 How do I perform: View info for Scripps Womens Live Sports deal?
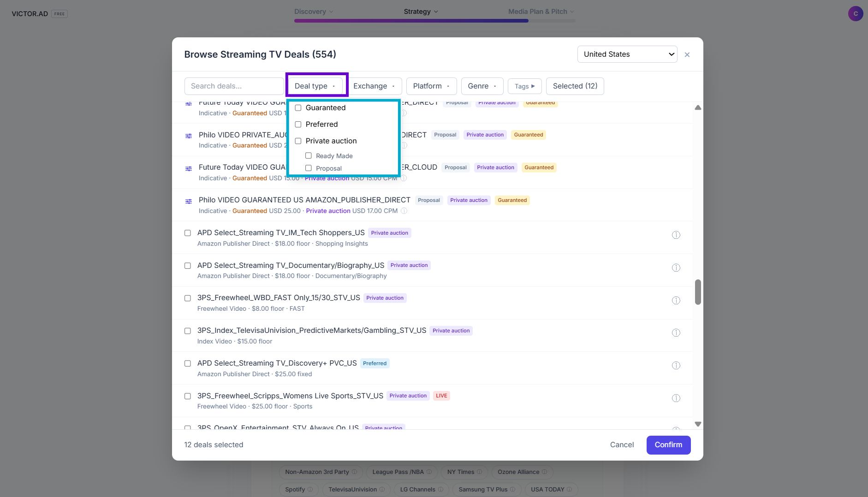676,398
